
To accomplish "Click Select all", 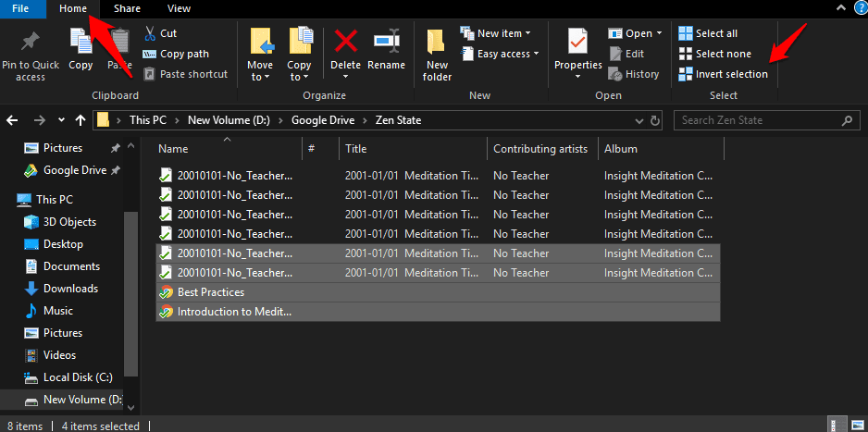I will (x=708, y=33).
